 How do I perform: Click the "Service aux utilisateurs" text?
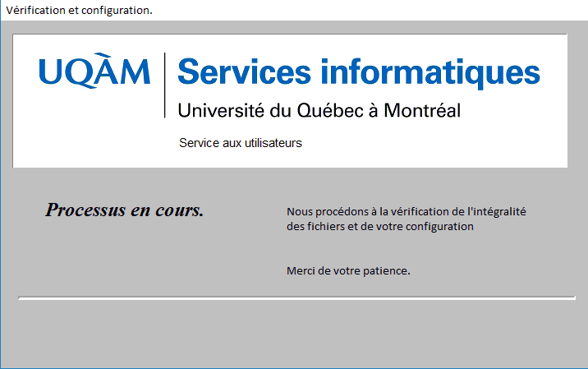pyautogui.click(x=241, y=143)
